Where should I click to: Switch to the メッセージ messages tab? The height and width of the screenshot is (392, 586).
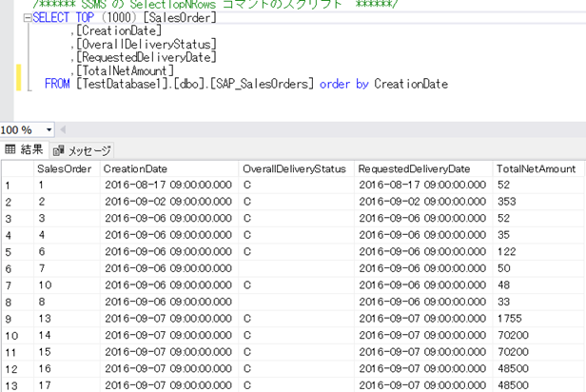coord(82,150)
